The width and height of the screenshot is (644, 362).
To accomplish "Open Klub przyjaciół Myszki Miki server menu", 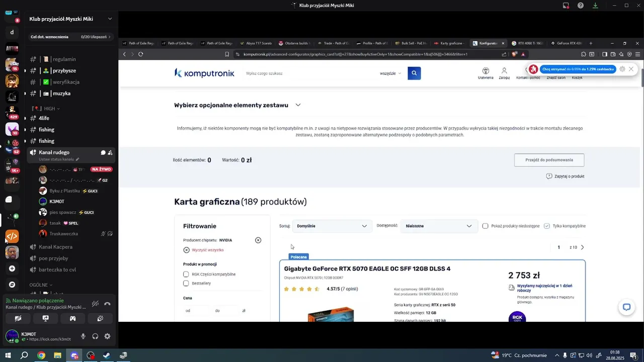I will point(70,19).
